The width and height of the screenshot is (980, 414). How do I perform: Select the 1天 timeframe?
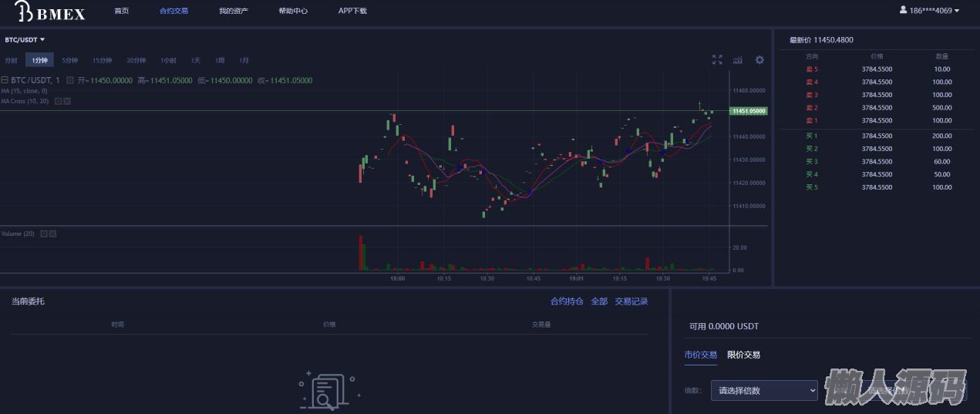(196, 60)
